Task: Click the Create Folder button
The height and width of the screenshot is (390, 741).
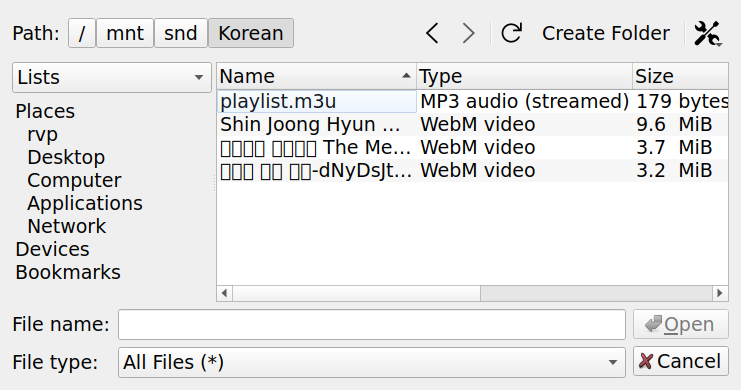Action: (605, 33)
